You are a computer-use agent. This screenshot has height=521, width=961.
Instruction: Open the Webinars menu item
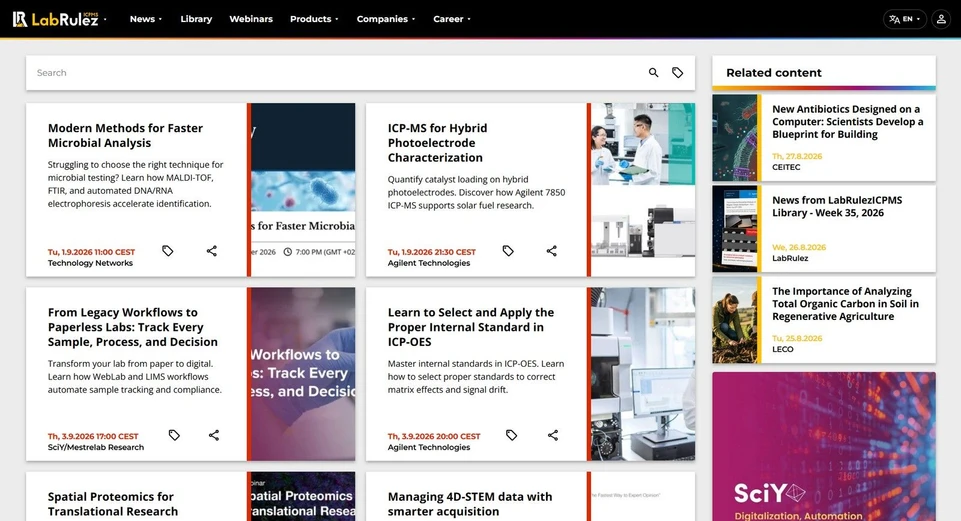(x=251, y=19)
